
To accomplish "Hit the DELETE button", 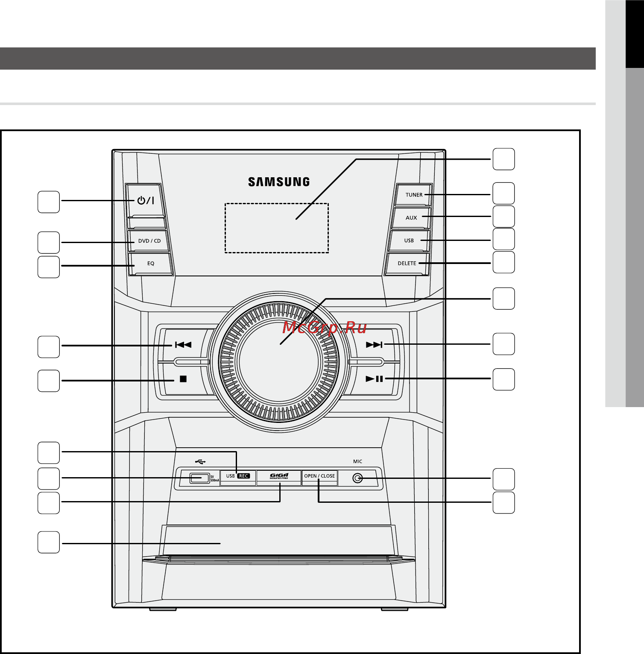I will point(407,263).
